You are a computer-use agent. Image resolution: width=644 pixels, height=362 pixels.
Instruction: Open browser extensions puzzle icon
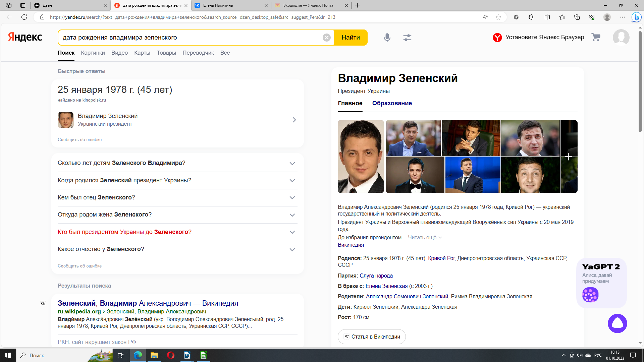tap(531, 17)
